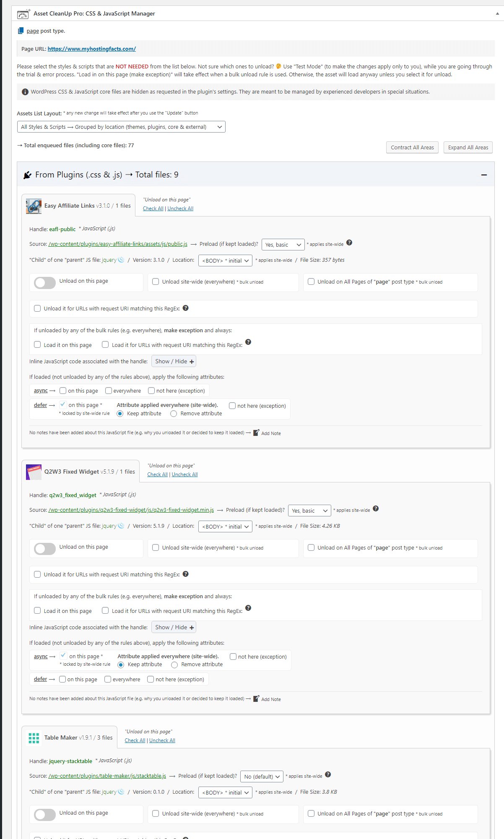
Task: Open eafl-public Location BODY initial dropdown
Action: click(x=225, y=261)
